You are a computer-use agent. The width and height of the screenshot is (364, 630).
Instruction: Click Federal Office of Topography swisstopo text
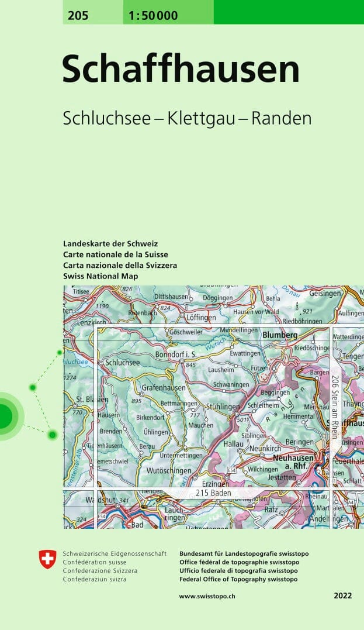[238, 579]
